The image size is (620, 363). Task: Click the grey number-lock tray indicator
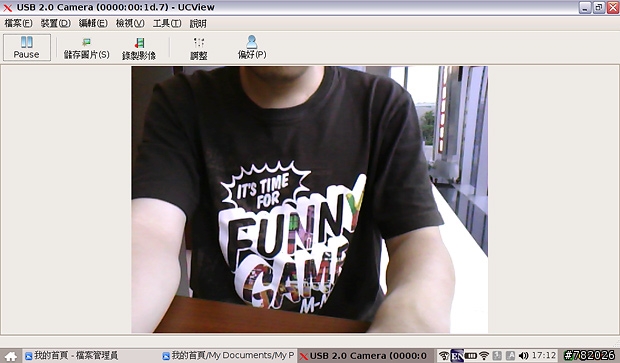coord(497,355)
